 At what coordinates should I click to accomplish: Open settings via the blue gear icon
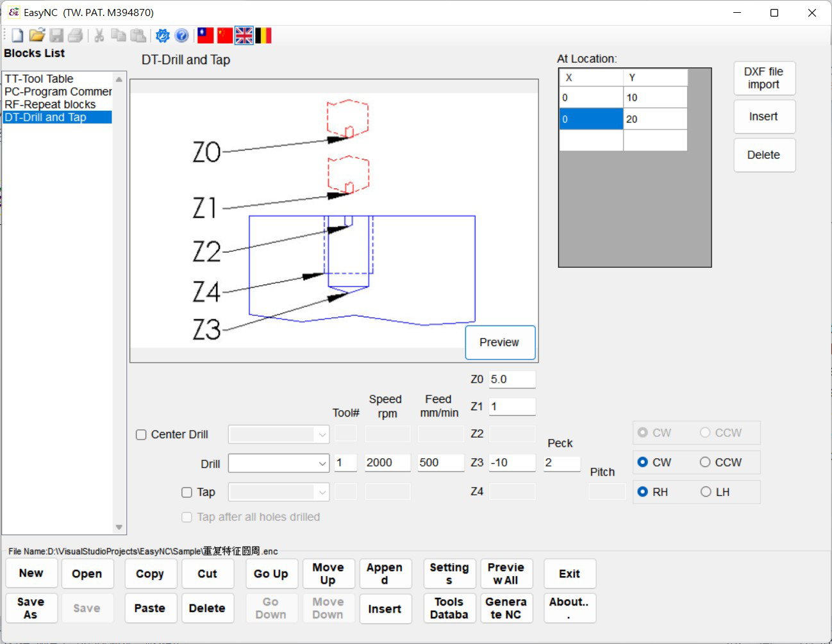(x=163, y=36)
